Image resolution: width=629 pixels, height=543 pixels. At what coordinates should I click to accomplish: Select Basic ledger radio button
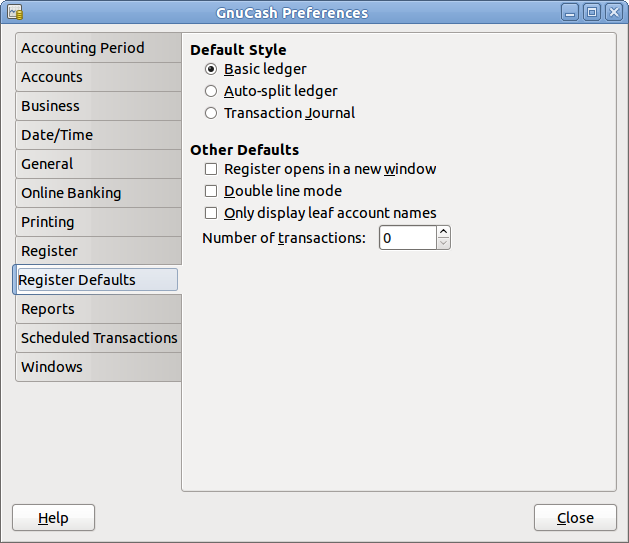pyautogui.click(x=211, y=69)
